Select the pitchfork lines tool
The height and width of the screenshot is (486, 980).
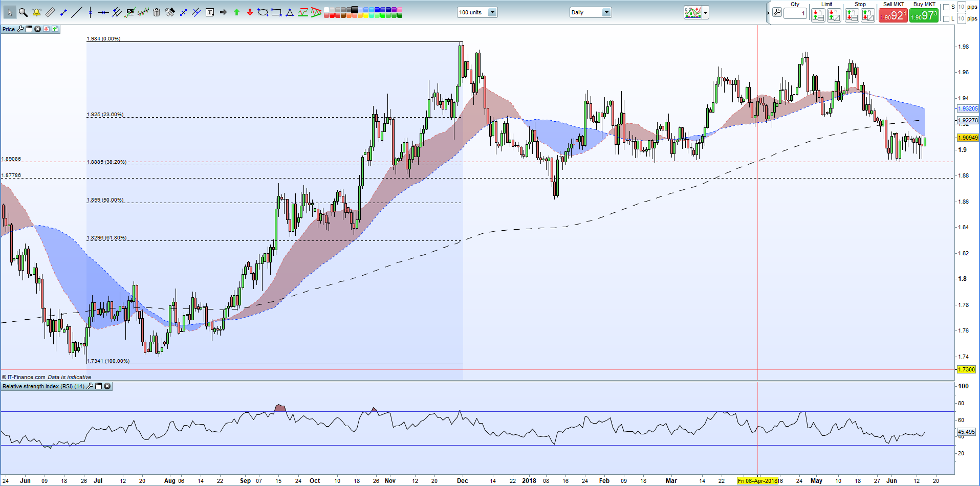pos(117,12)
